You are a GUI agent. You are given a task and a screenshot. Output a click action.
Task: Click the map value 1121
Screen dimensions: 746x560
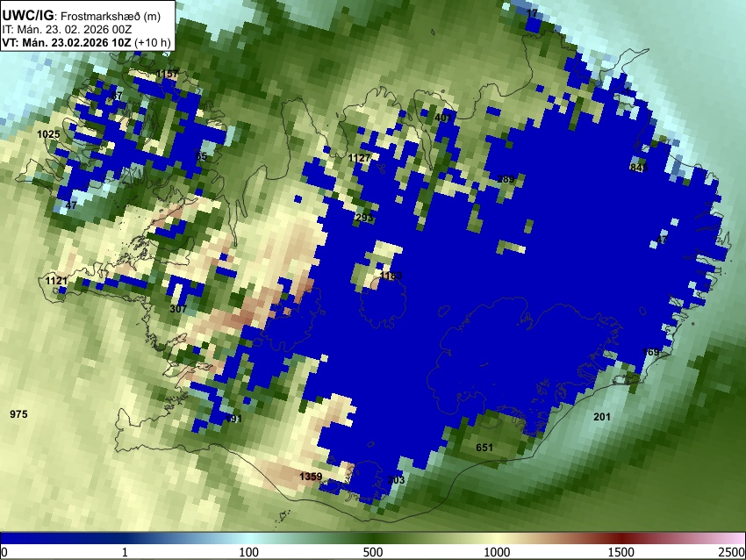point(56,281)
